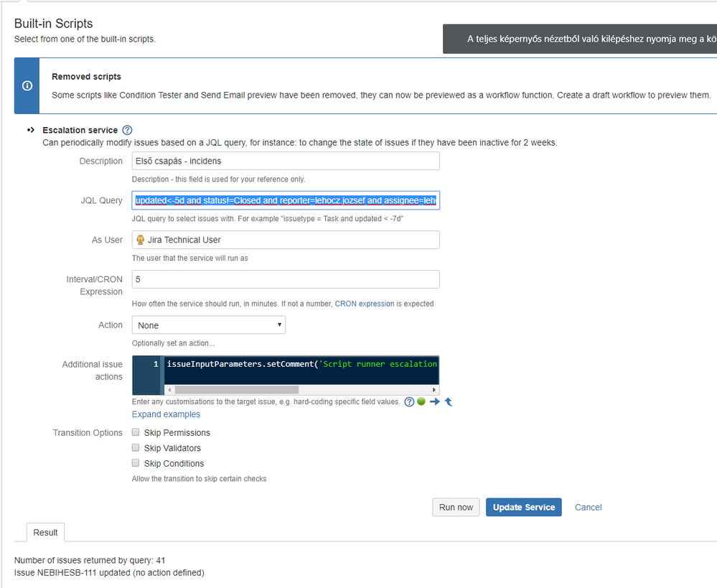Screen dimensions: 717x588
Task: Enable Skip Validators
Action: 136,447
